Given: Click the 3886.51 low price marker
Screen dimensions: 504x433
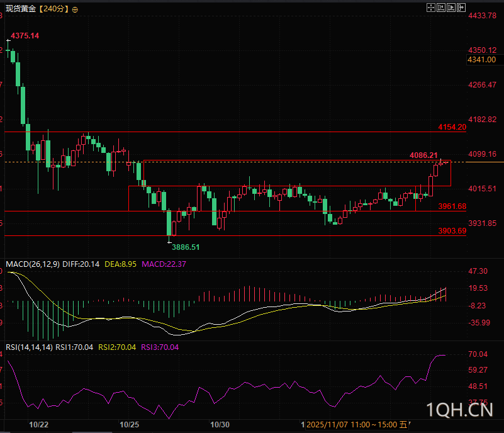Looking at the screenshot, I should click(x=186, y=247).
